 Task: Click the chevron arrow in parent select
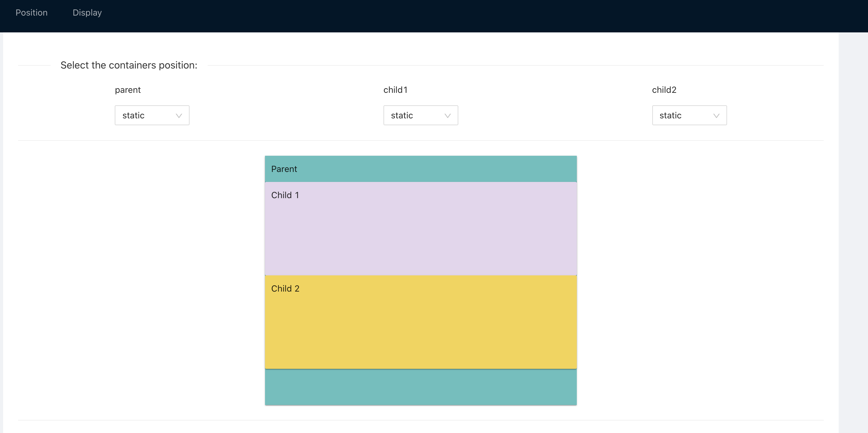[x=179, y=116]
